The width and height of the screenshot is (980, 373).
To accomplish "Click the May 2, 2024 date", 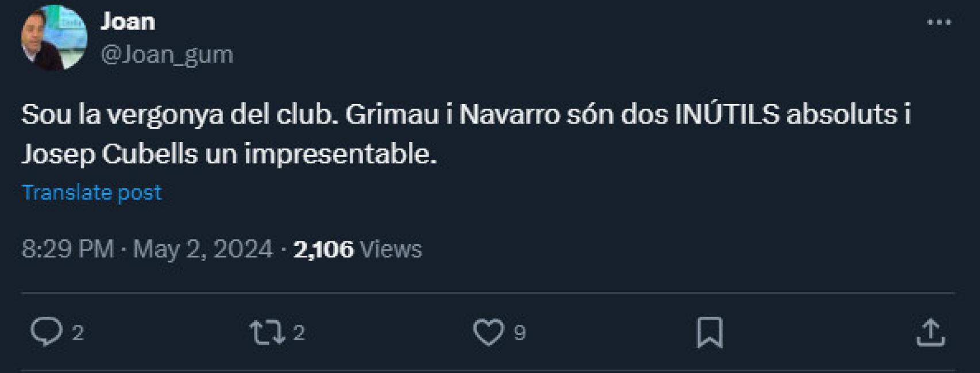I will coord(202,249).
